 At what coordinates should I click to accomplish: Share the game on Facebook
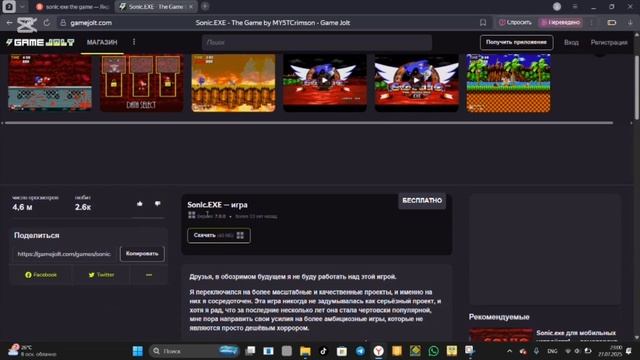[x=41, y=275]
